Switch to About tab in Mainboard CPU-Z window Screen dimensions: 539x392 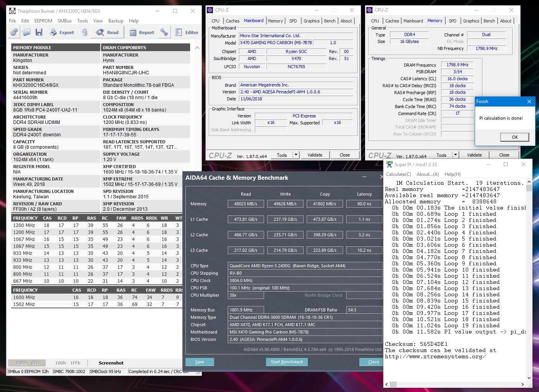[x=346, y=21]
